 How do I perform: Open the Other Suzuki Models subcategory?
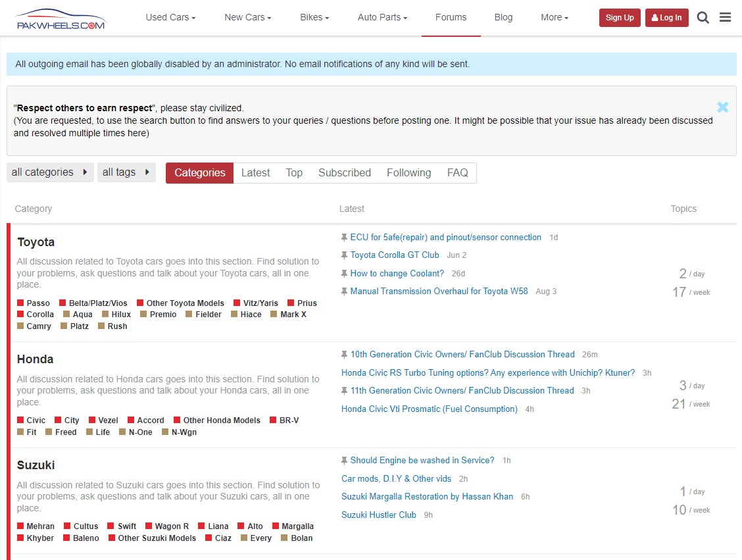[157, 538]
